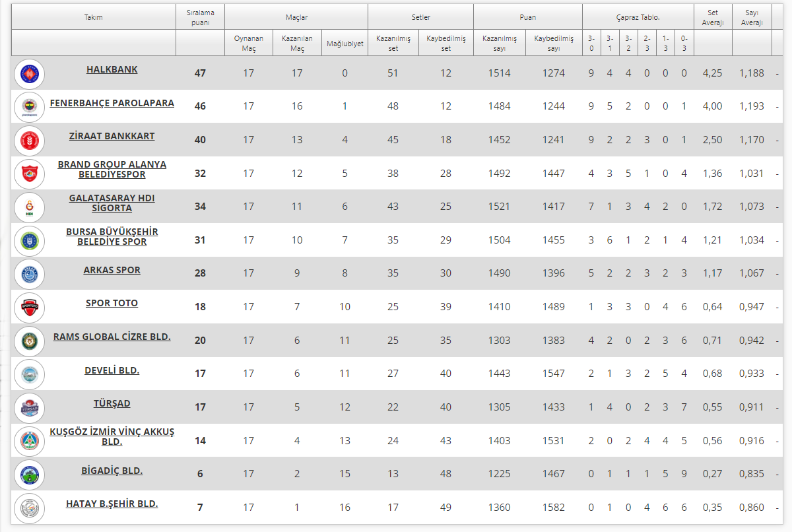Open KUŞGÖZ İZMİR VİNÇ AKKUŞ BLD. link
The image size is (792, 532).
(x=112, y=437)
